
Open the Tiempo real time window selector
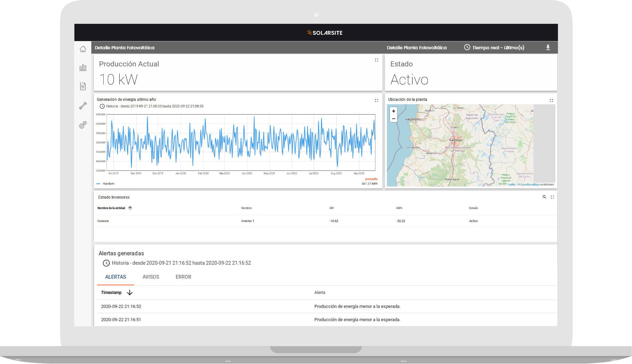[494, 47]
